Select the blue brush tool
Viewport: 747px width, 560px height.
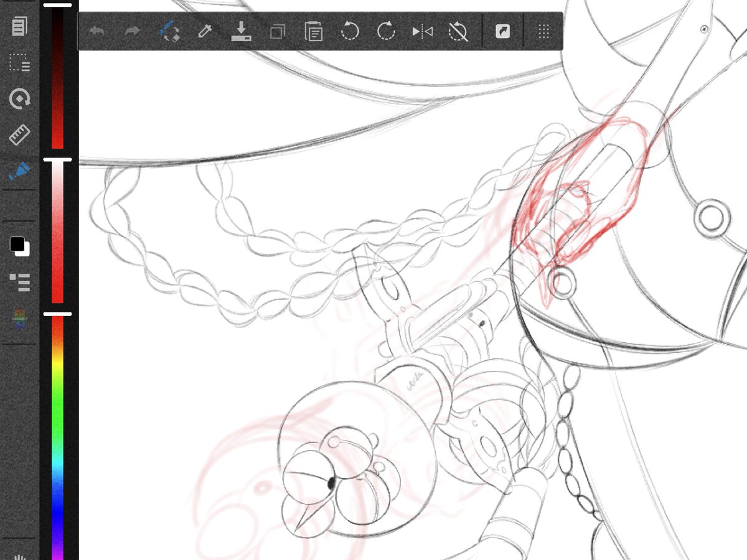pos(19,171)
